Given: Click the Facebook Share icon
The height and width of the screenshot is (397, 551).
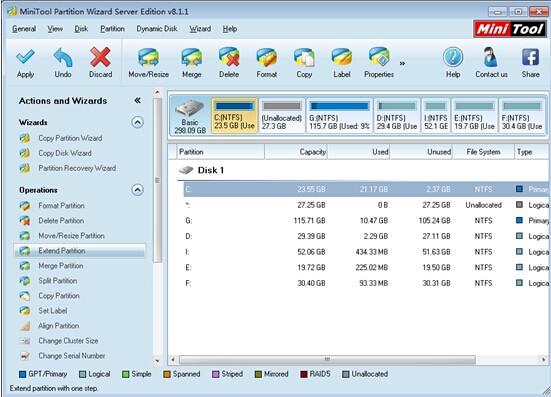Looking at the screenshot, I should click(x=531, y=63).
